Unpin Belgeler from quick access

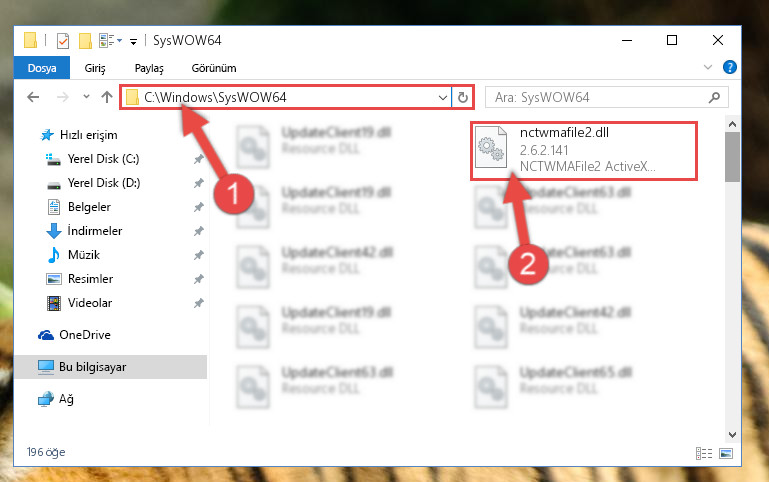pyautogui.click(x=198, y=207)
